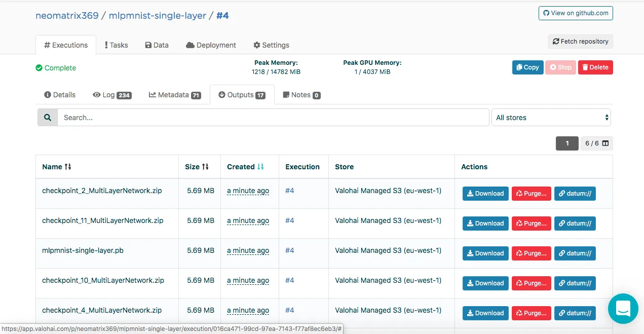Select the Outputs sub-tab

coord(242,95)
